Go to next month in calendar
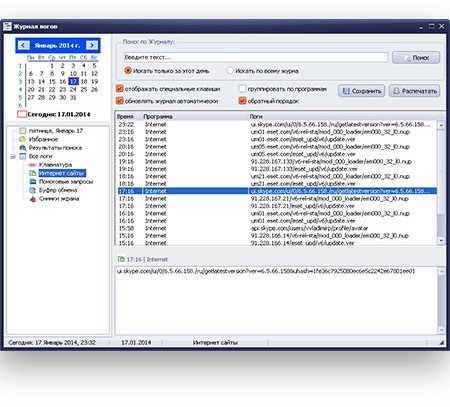Screen dimensions: 450x407 92,45
